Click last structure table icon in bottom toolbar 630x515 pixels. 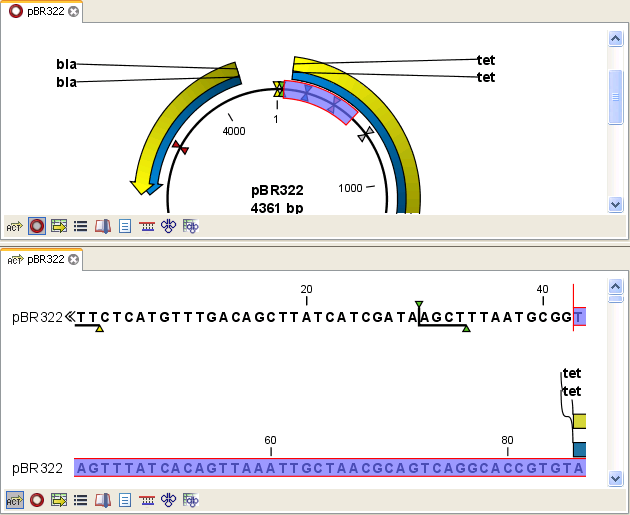pos(190,499)
